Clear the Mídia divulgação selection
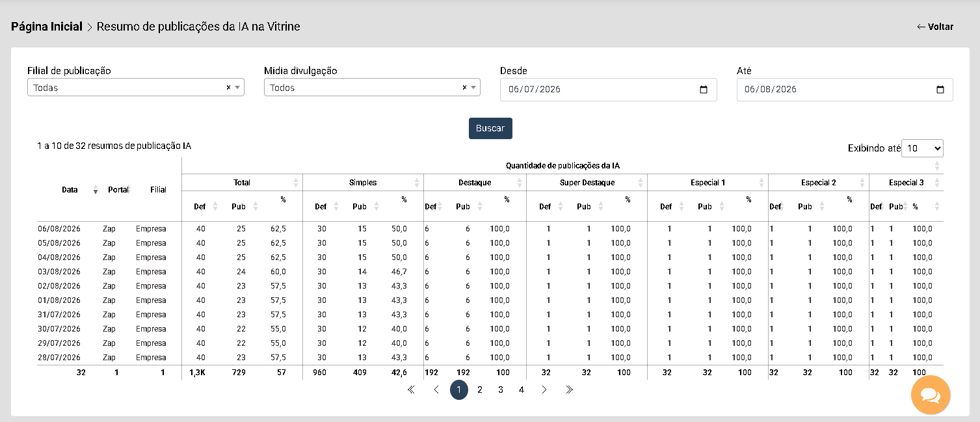Image resolution: width=980 pixels, height=422 pixels. coord(464,87)
